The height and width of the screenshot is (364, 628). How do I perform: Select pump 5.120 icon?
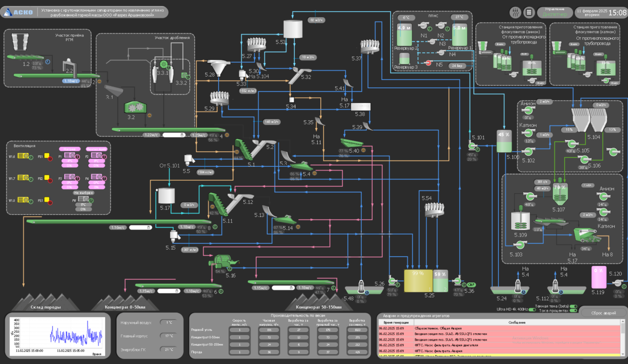[x=618, y=283]
